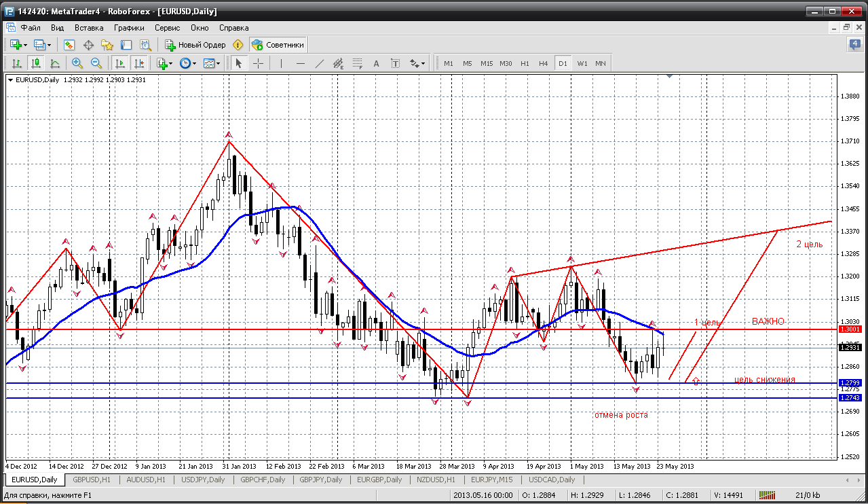Switch timeframe to MN
The height and width of the screenshot is (504, 868).
(x=601, y=63)
